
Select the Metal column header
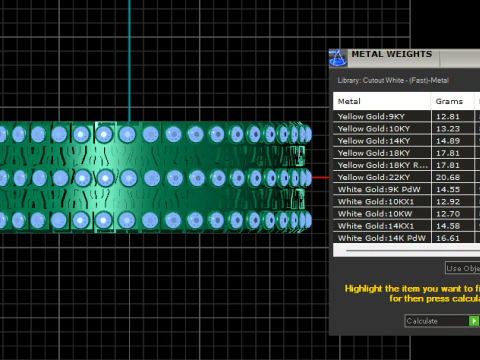click(x=382, y=101)
